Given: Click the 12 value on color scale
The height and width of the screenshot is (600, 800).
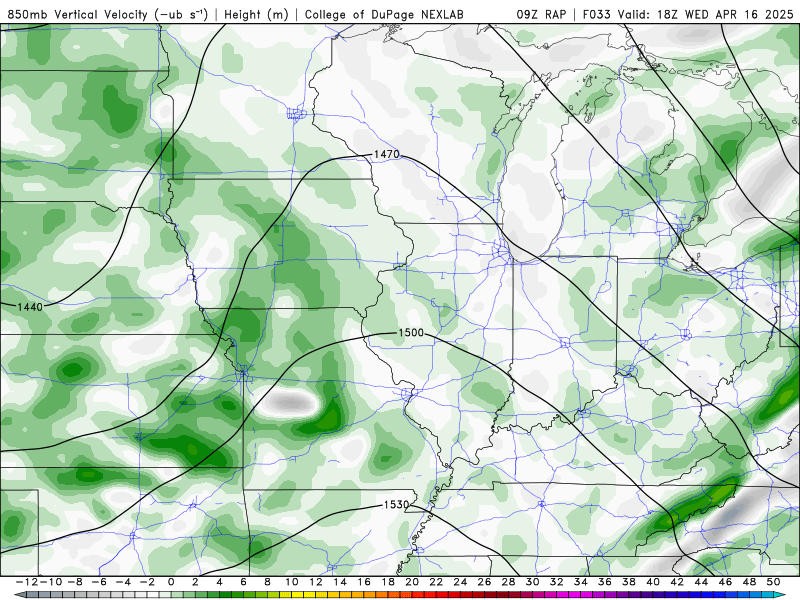Looking at the screenshot, I should 316,582.
